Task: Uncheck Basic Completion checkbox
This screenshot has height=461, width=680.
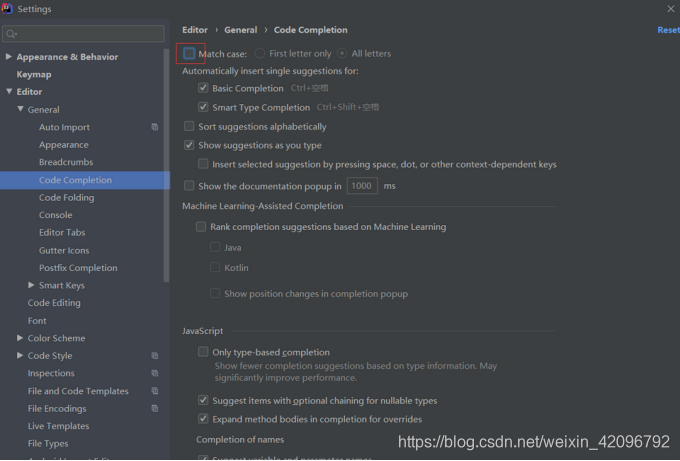Action: (x=203, y=88)
